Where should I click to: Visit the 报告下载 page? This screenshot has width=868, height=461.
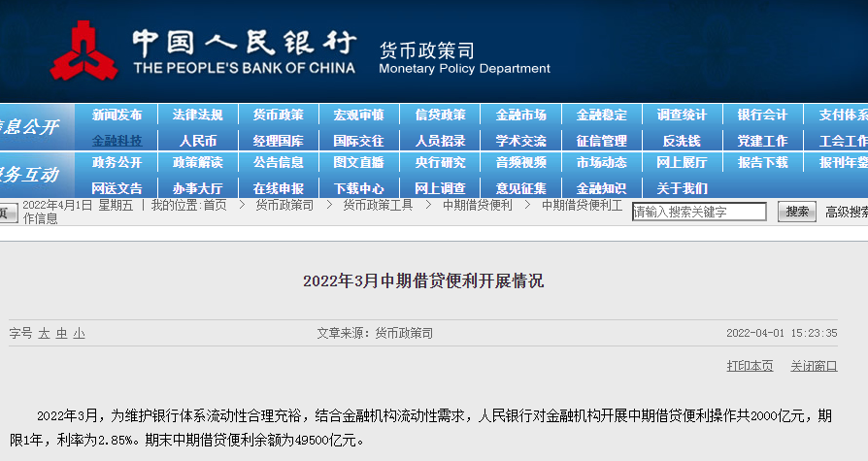[x=763, y=162]
